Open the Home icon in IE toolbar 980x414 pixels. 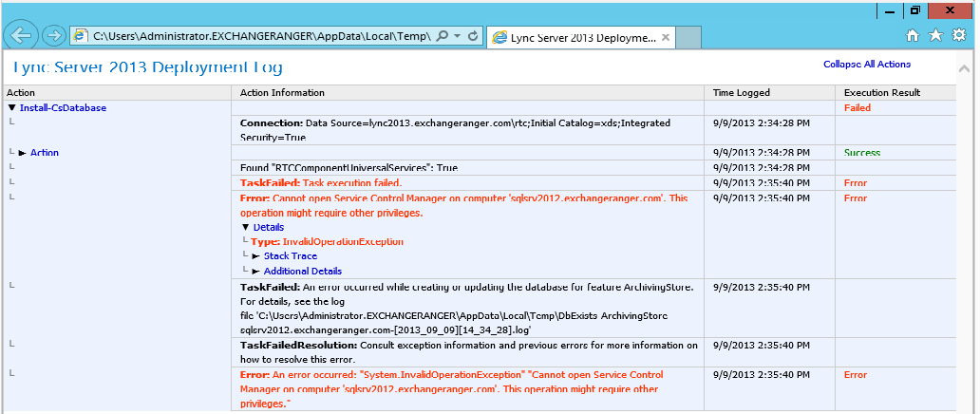tap(912, 36)
